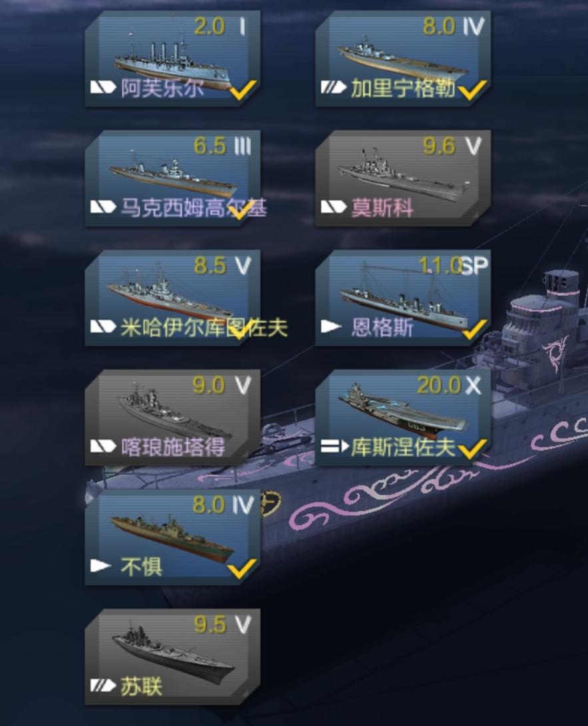Click the 20.0 X rating on 库斯涅佐夫

point(449,385)
